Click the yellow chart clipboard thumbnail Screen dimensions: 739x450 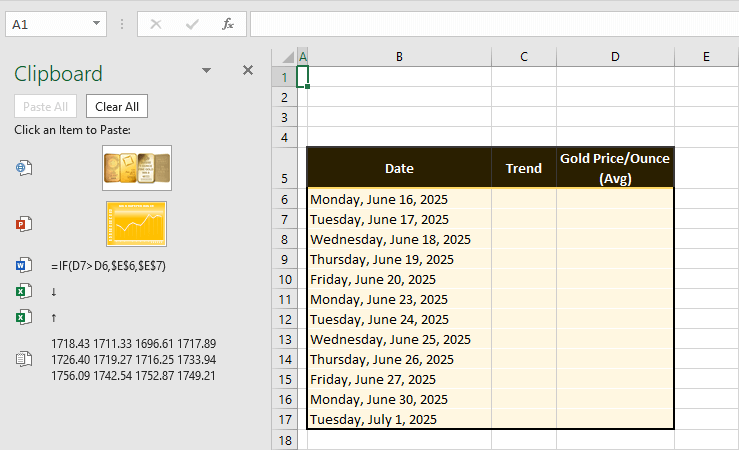(x=137, y=224)
